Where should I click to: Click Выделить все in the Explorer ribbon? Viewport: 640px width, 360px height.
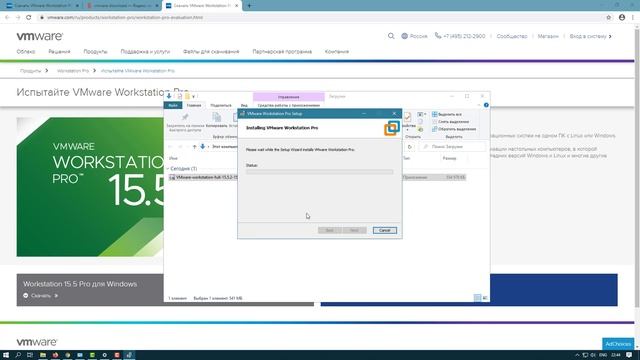(x=447, y=114)
